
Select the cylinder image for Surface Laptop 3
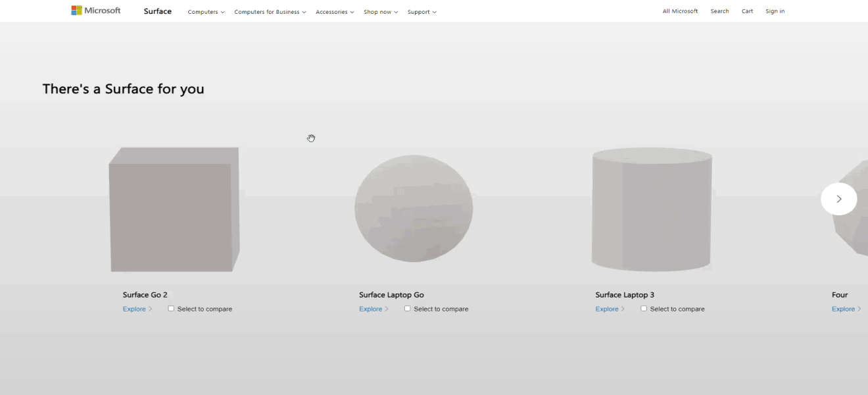652,209
